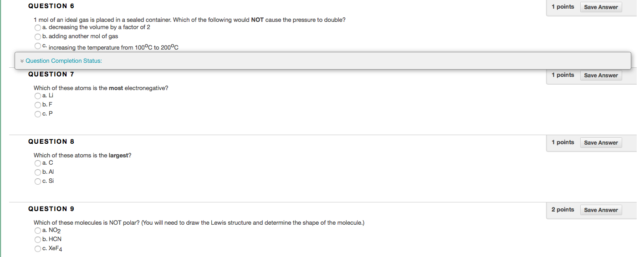This screenshot has height=257, width=644.
Task: Choose Al radio button in Question 8
Action: [38, 172]
